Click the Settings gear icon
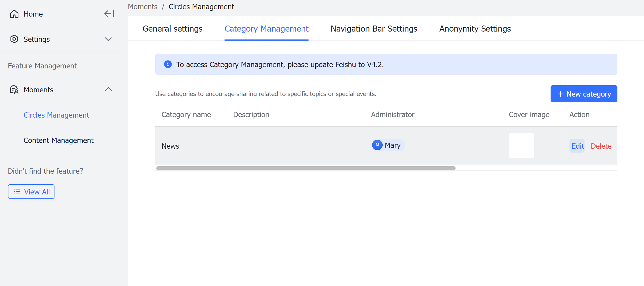The width and height of the screenshot is (644, 286). coord(14,39)
